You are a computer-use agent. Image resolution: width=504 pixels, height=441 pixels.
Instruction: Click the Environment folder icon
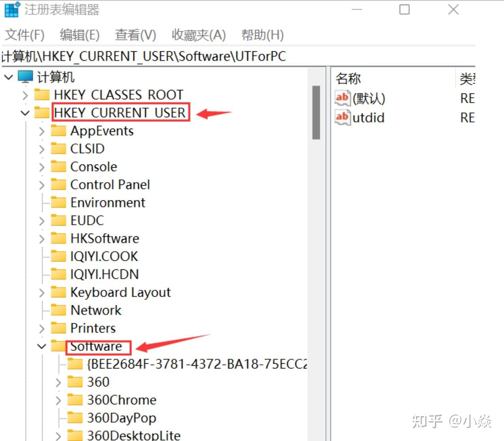pos(58,203)
